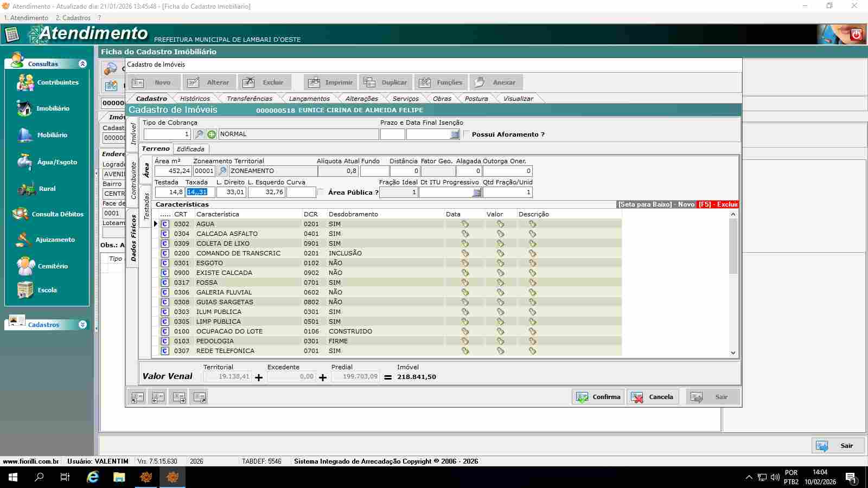Collapse the Consultas sidebar panel
This screenshot has height=488, width=868.
82,64
